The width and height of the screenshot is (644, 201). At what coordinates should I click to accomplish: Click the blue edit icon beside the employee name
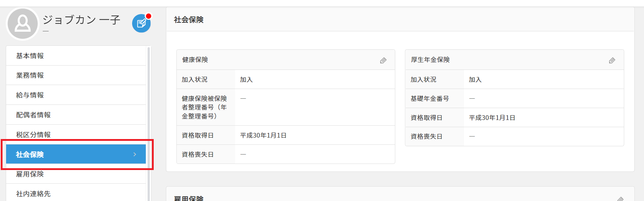coord(141,23)
